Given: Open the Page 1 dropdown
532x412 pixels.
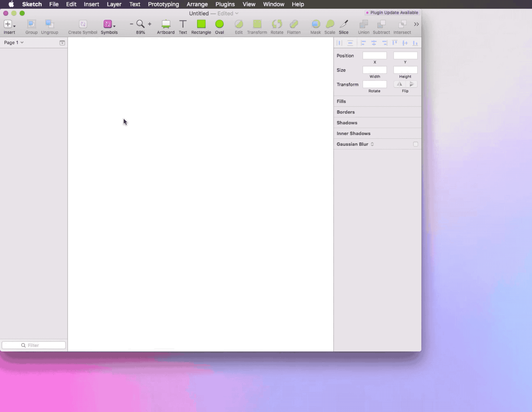Looking at the screenshot, I should pos(14,43).
